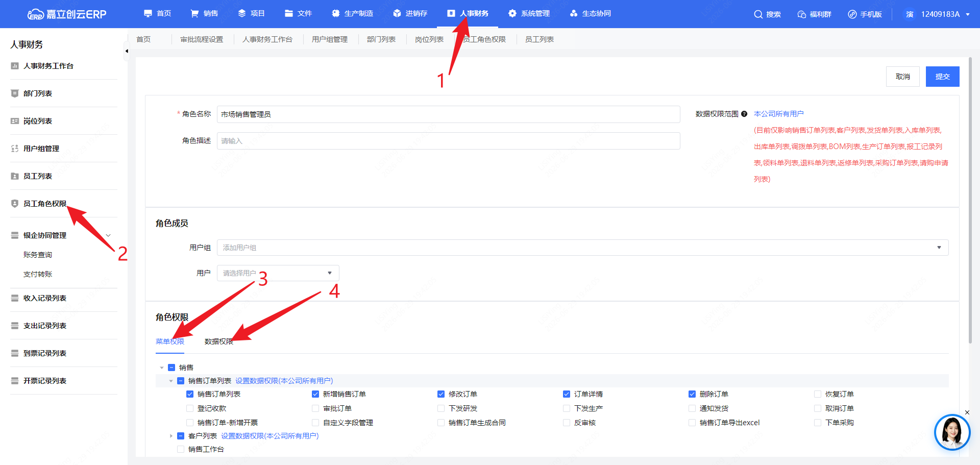Click the 取消 button
Image resolution: width=980 pixels, height=465 pixels.
pos(903,77)
